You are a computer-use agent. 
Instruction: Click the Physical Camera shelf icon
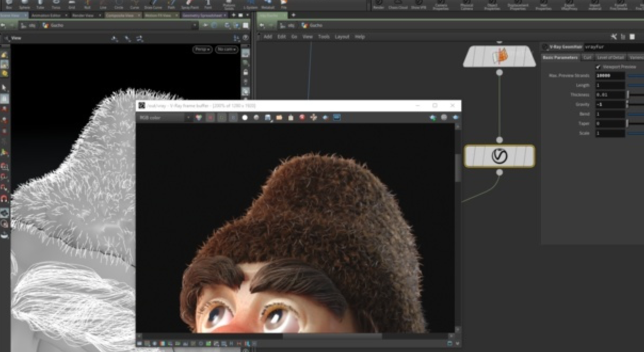coord(466,5)
